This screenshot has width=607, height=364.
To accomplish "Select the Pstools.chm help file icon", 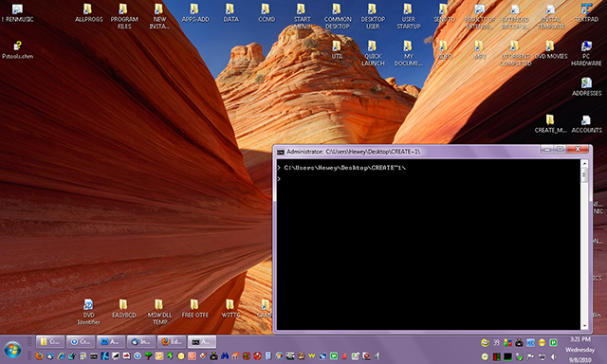I will 17,49.
